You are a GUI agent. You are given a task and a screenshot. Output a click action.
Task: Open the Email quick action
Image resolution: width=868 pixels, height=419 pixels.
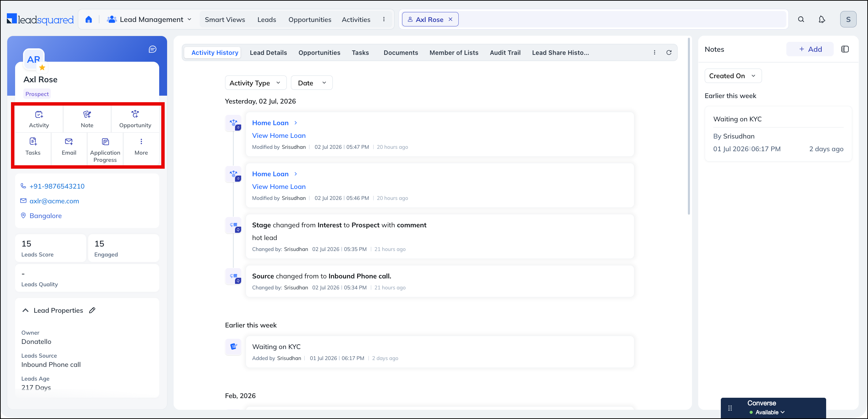[x=69, y=147]
